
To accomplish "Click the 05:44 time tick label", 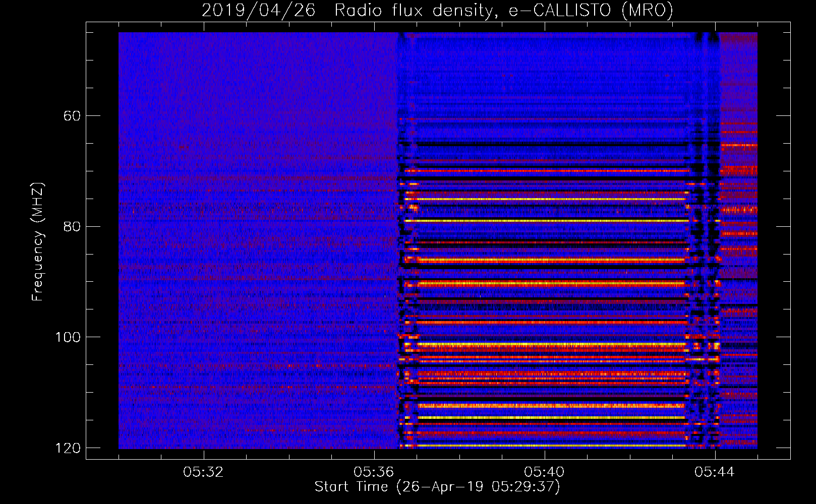I will click(x=715, y=472).
